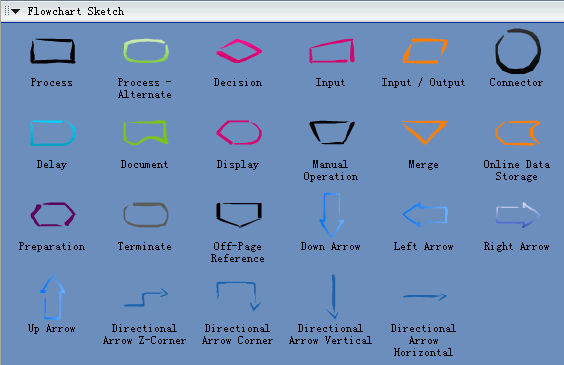This screenshot has width=564, height=365.
Task: Choose the blue Down Arrow shape
Action: [332, 215]
